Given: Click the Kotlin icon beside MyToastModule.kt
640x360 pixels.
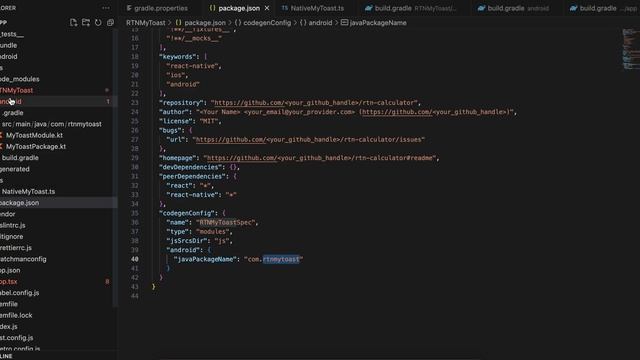Looking at the screenshot, I should click(x=1, y=135).
